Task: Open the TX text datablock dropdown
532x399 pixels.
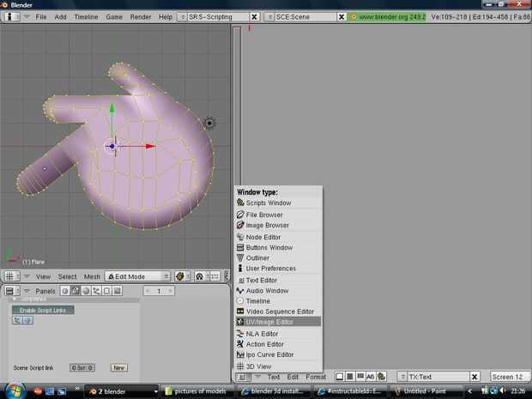Action: 402,377
